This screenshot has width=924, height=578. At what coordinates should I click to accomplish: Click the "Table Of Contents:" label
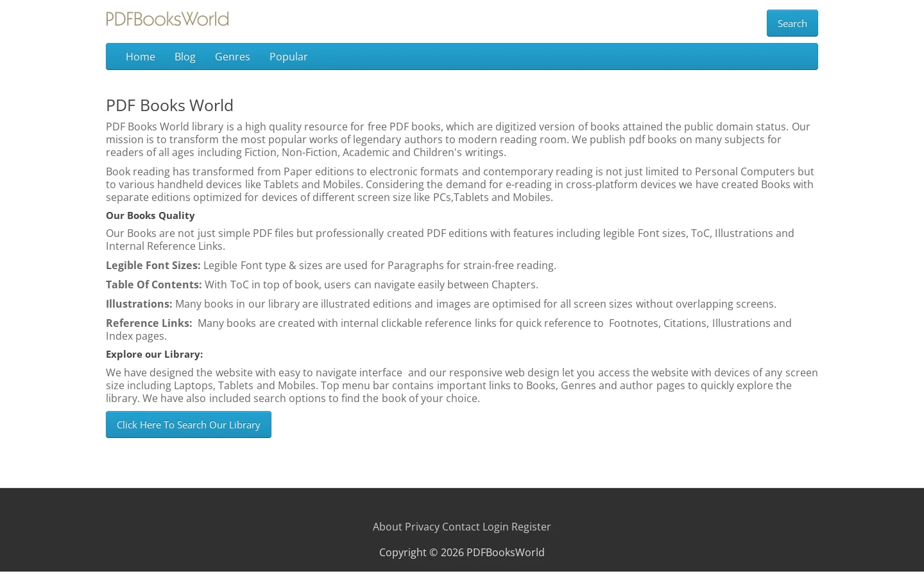point(154,285)
